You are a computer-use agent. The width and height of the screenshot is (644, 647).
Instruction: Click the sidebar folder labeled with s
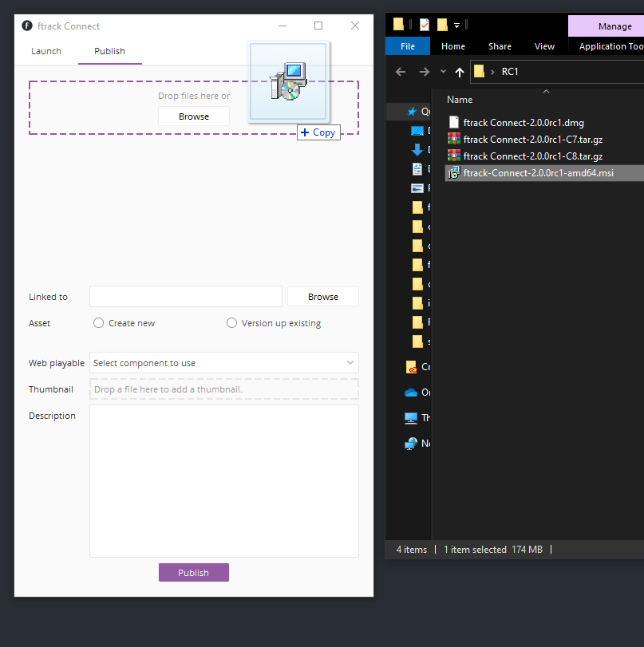pos(417,341)
